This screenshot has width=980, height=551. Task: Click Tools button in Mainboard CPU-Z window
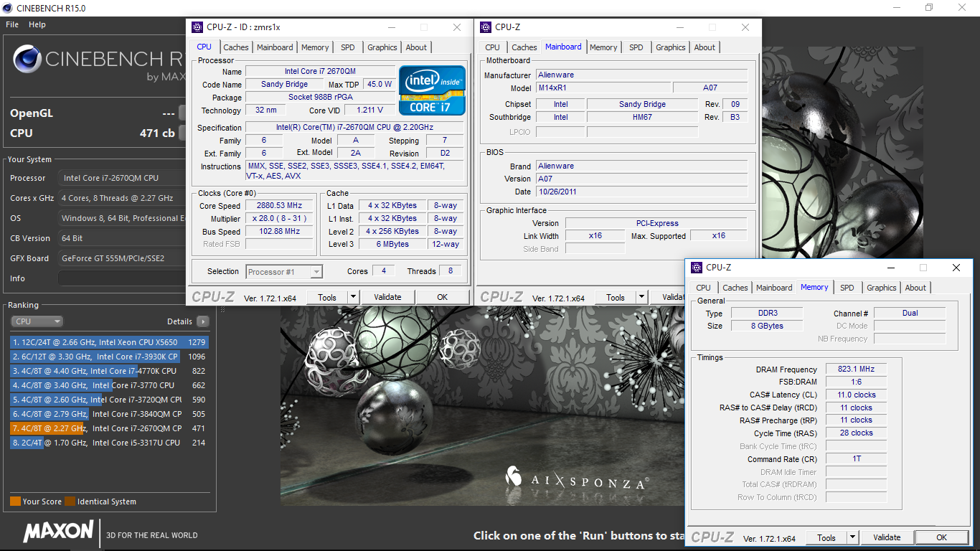tap(616, 297)
